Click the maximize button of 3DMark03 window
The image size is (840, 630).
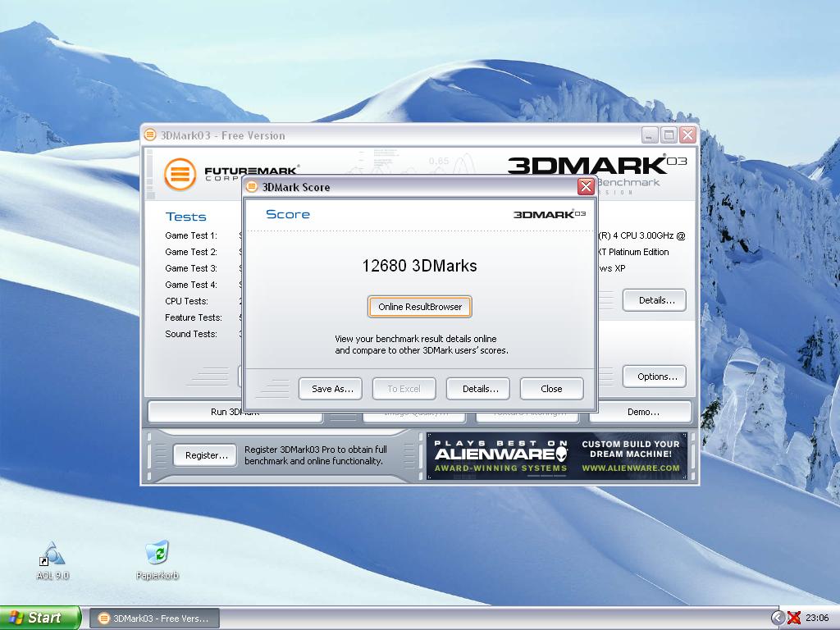click(669, 135)
